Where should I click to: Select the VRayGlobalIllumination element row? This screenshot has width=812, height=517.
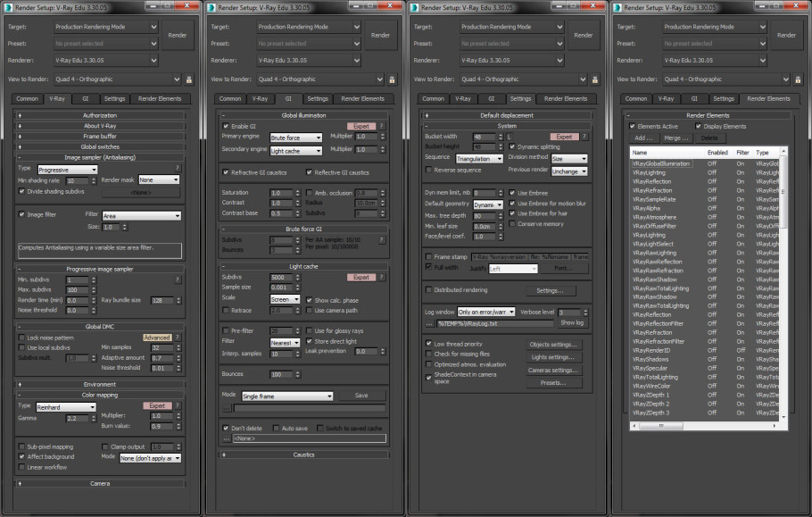coord(705,163)
